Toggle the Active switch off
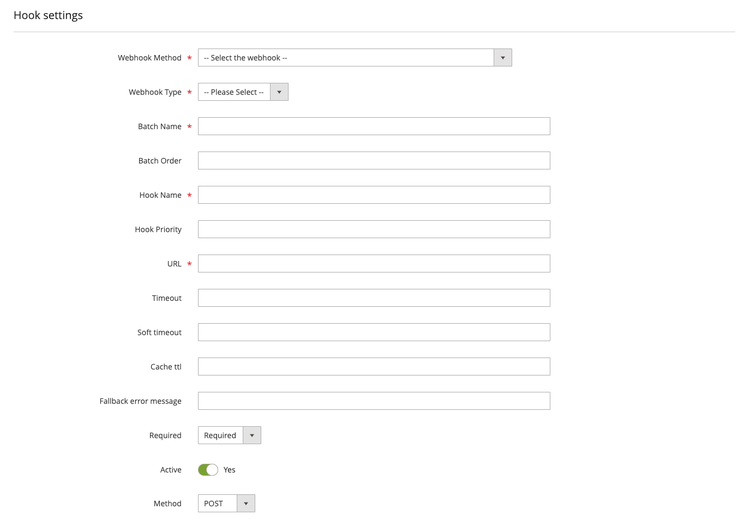The image size is (750, 527). 208,470
